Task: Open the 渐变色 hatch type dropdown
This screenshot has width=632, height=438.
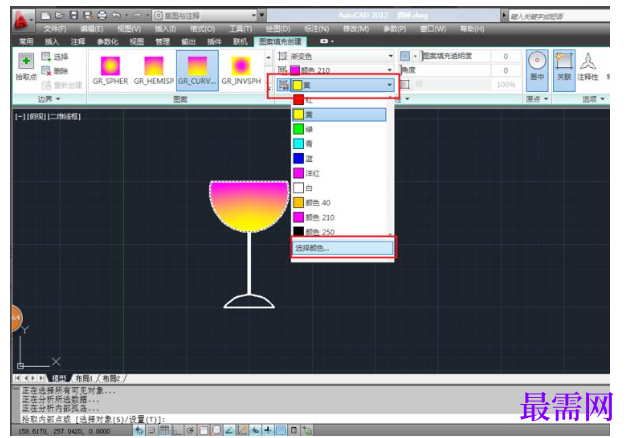Action: pos(341,56)
